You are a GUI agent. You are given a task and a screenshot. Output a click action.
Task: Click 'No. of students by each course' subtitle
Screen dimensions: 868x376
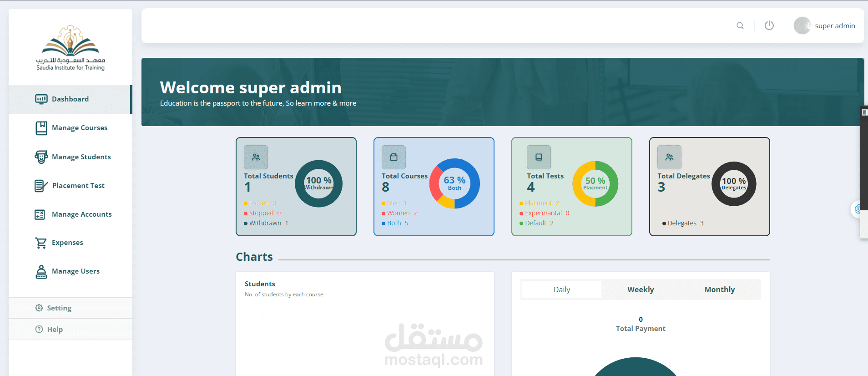click(284, 295)
